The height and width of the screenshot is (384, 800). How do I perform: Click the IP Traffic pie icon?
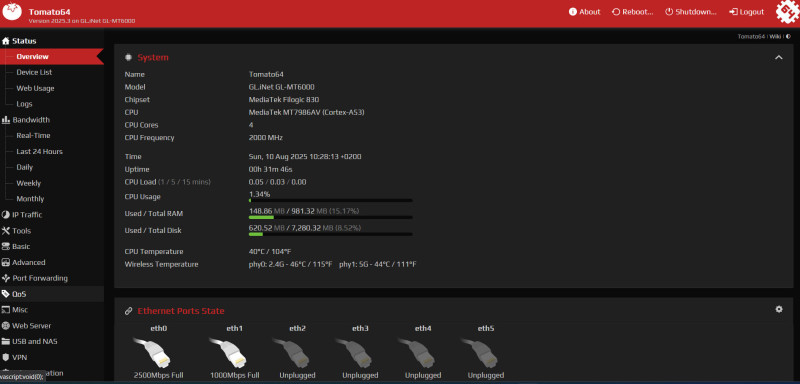(6, 215)
